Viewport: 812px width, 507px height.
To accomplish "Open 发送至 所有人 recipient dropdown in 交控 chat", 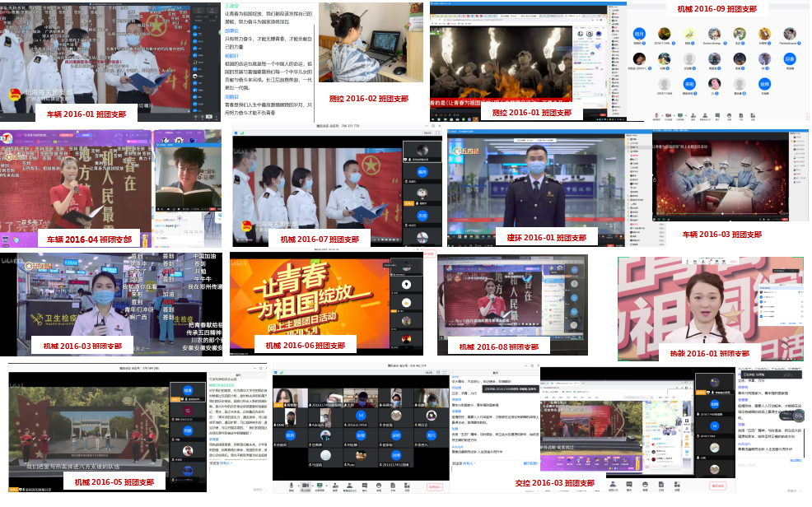I will (470, 463).
